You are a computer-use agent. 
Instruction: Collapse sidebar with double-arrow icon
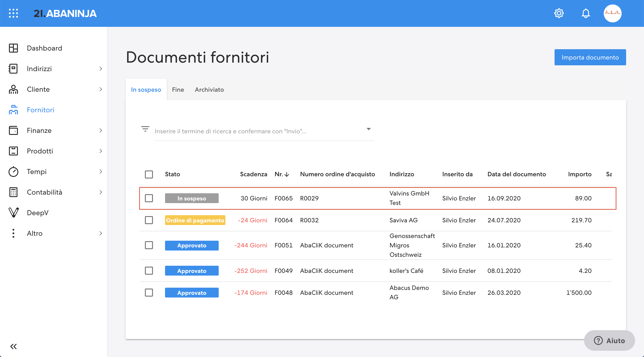(13, 346)
